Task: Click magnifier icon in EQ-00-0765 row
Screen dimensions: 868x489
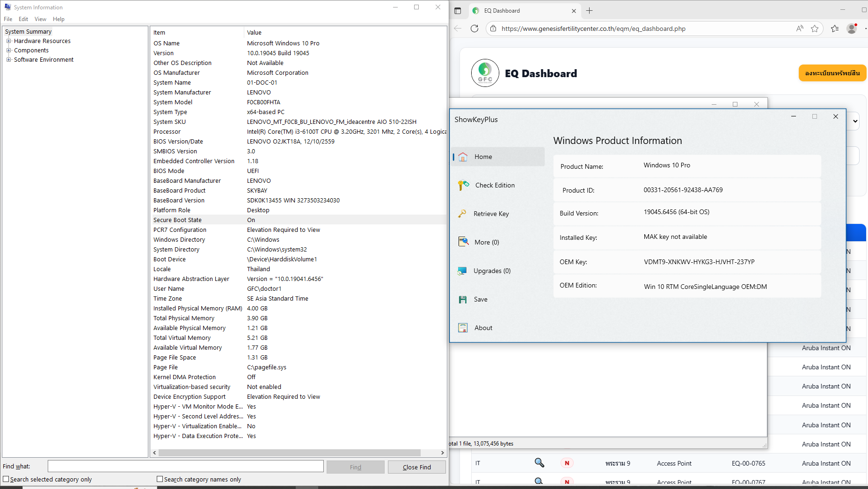Action: click(x=539, y=463)
